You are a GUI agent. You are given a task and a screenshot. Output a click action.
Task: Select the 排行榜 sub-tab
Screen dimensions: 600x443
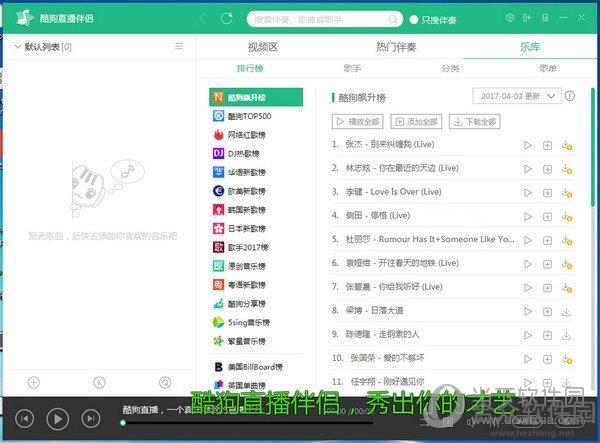point(250,68)
